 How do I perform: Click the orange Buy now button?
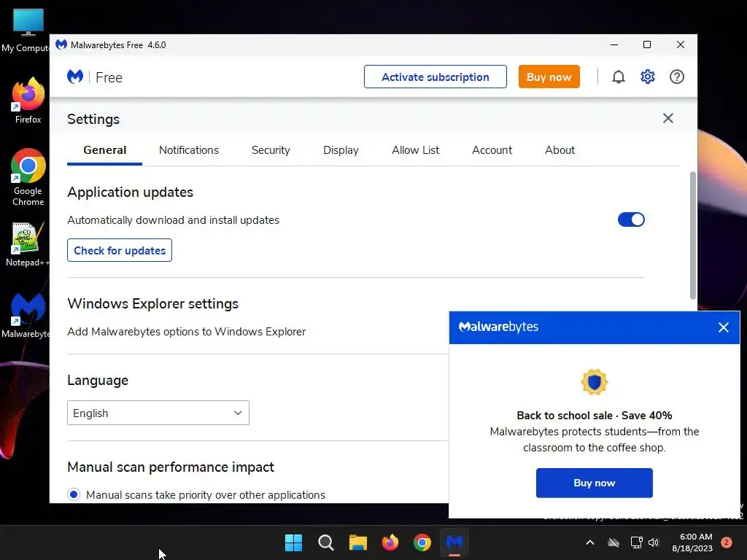click(549, 77)
